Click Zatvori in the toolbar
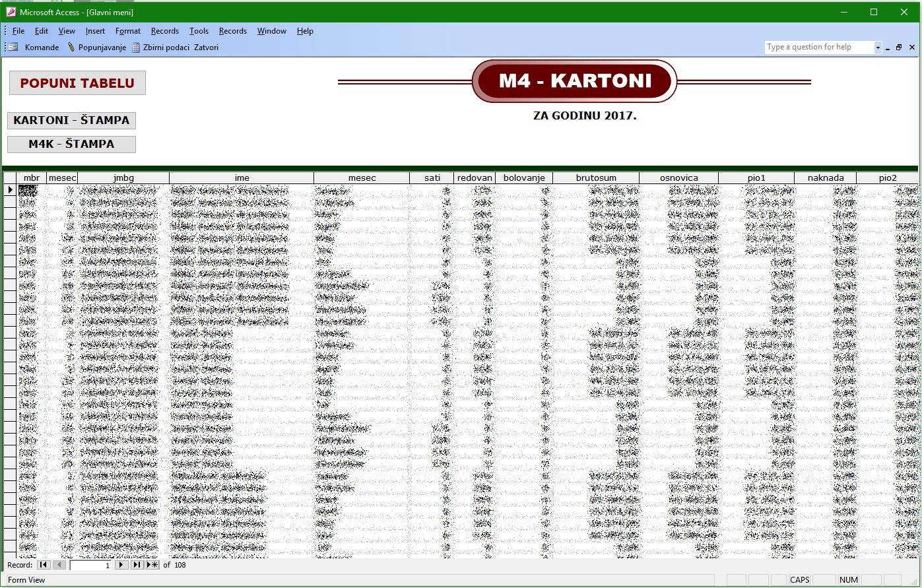922x588 pixels. pos(206,48)
